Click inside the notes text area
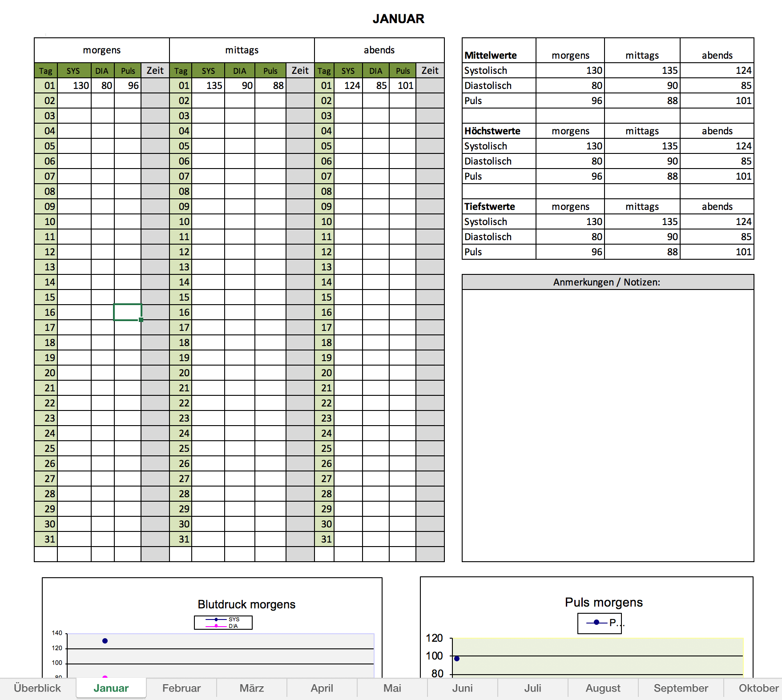This screenshot has height=700, width=782. coord(608,425)
